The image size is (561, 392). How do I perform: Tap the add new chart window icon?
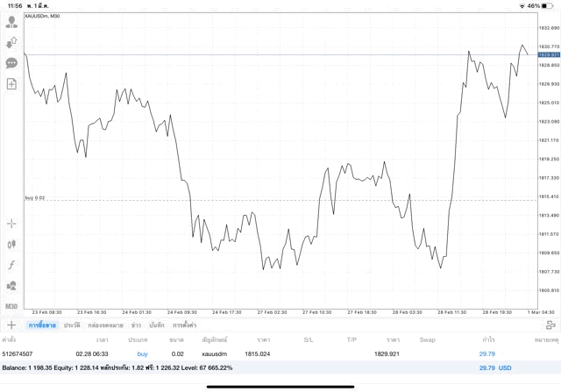click(11, 84)
